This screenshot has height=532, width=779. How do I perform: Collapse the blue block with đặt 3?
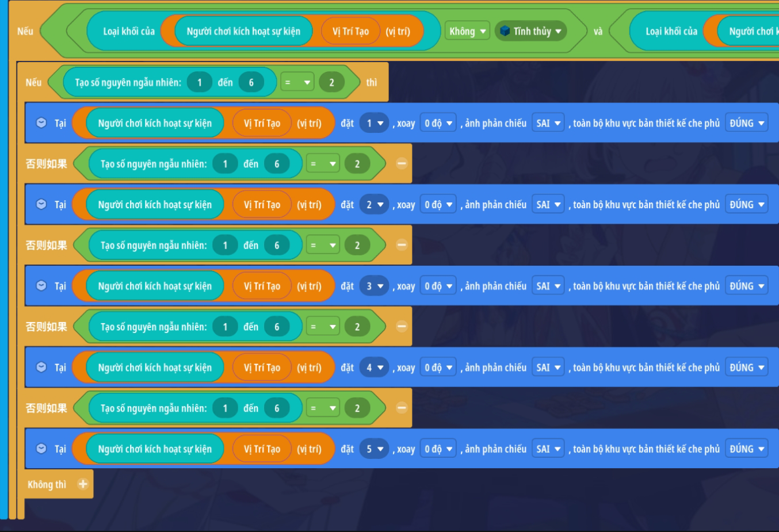click(x=41, y=286)
